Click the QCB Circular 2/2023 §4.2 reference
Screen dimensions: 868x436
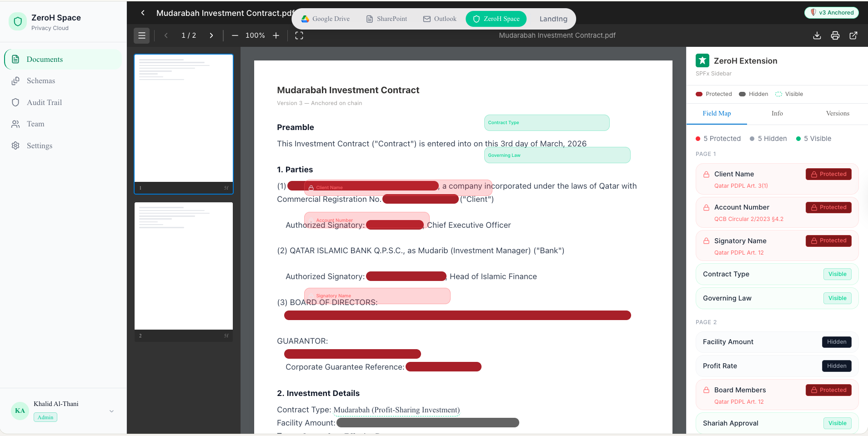coord(748,219)
